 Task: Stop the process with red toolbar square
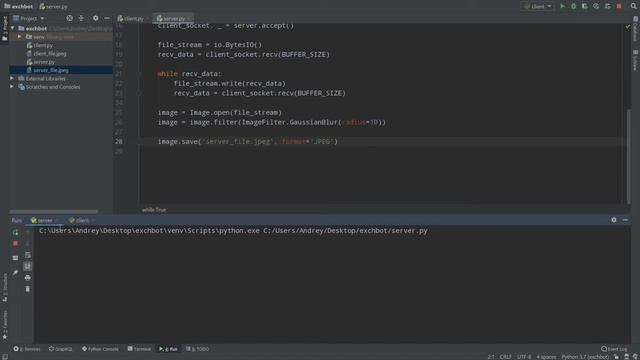pos(619,6)
